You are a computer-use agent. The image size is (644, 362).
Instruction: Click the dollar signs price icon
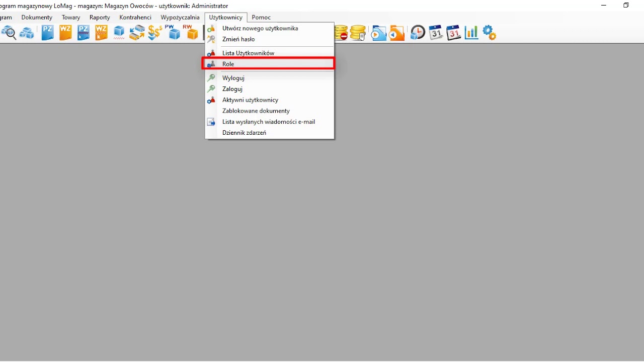[x=155, y=33]
